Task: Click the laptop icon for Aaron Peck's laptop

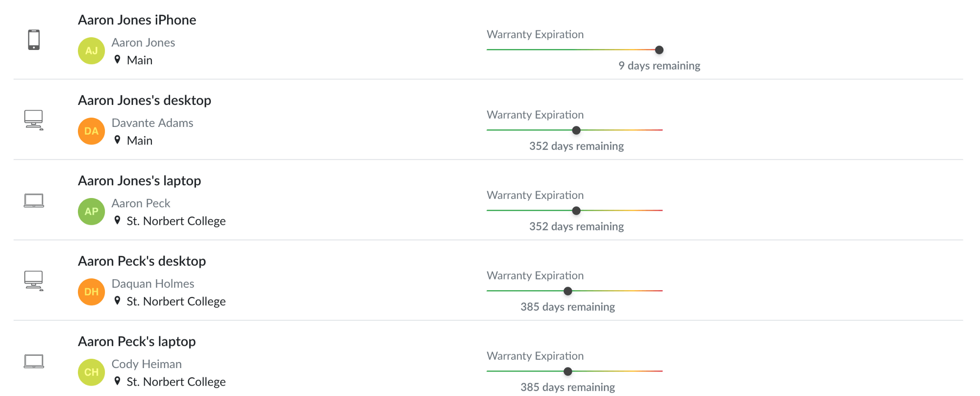Action: (x=34, y=361)
